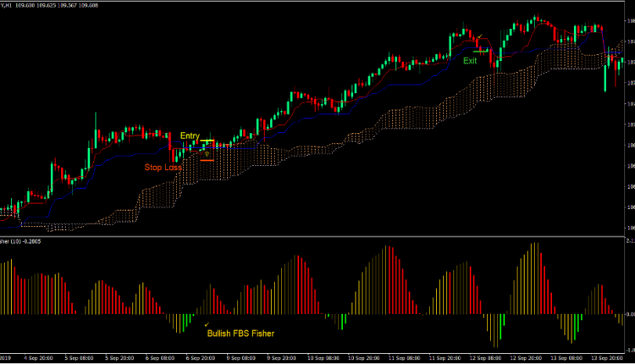Viewport: 635px width, 364px height.
Task: Click the orange Stop Loss label
Action: coord(163,168)
